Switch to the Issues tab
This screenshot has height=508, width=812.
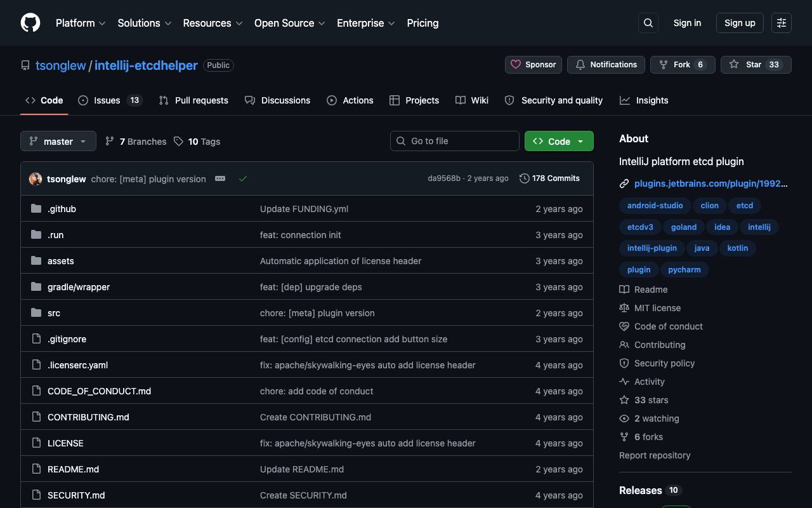click(x=110, y=100)
